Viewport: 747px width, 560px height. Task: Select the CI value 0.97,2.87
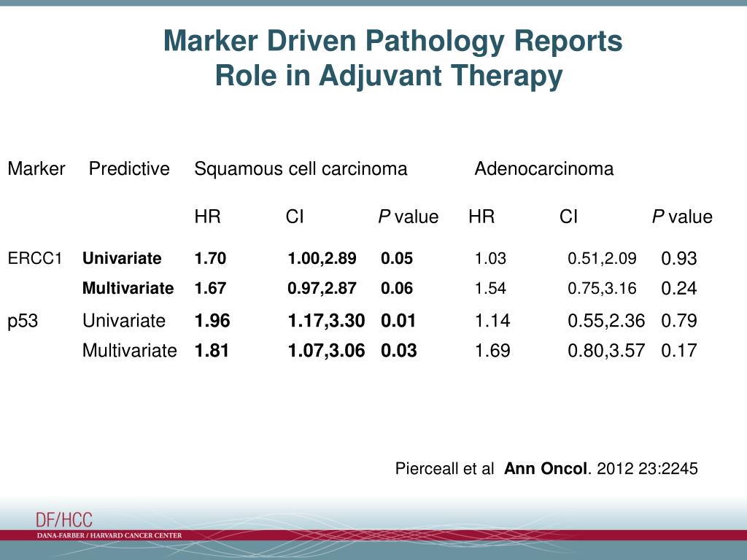pyautogui.click(x=322, y=288)
